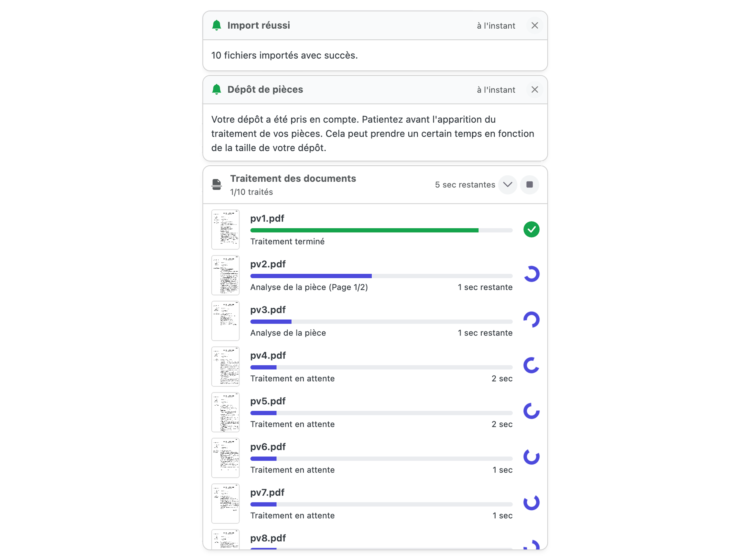The width and height of the screenshot is (750, 560).
Task: Close the Dépôt de pièces notification
Action: pyautogui.click(x=534, y=89)
